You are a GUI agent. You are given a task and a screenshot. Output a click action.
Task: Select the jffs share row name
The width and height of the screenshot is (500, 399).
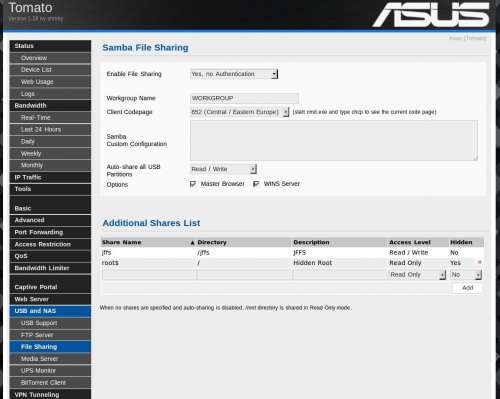pos(107,253)
